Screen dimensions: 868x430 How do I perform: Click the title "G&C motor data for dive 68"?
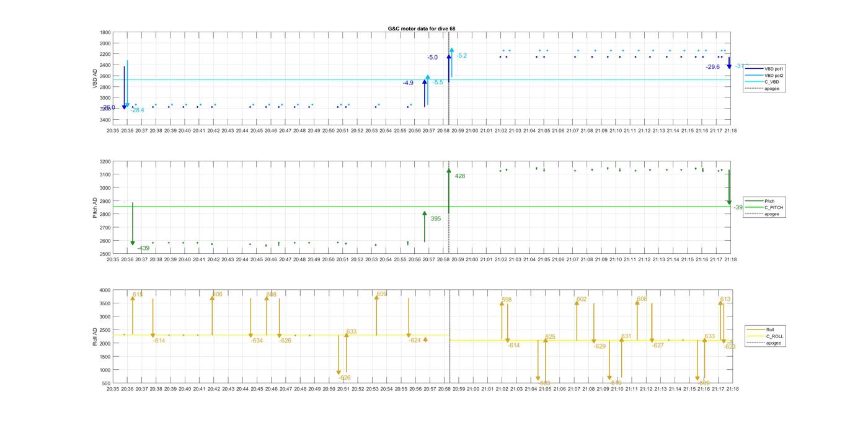(422, 29)
